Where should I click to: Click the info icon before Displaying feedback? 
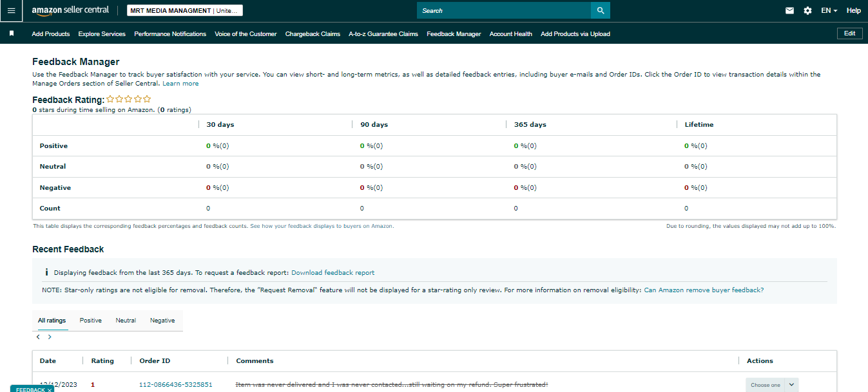pyautogui.click(x=46, y=273)
